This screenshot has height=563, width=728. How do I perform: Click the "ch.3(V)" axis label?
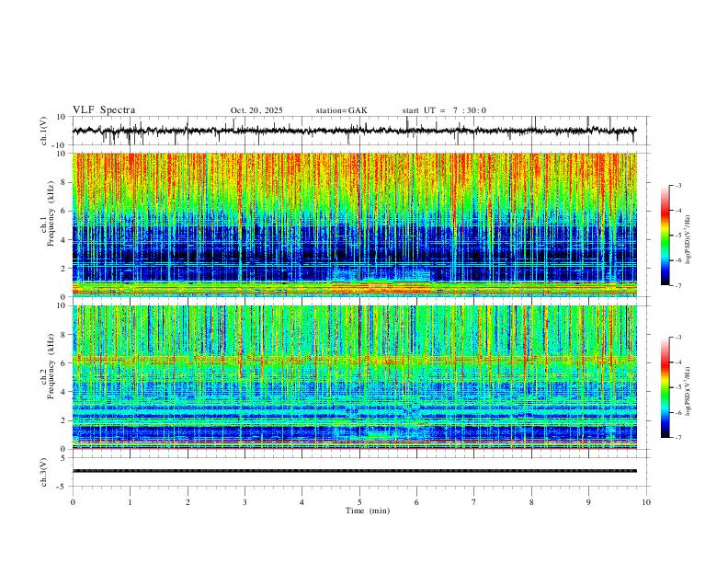(x=44, y=472)
